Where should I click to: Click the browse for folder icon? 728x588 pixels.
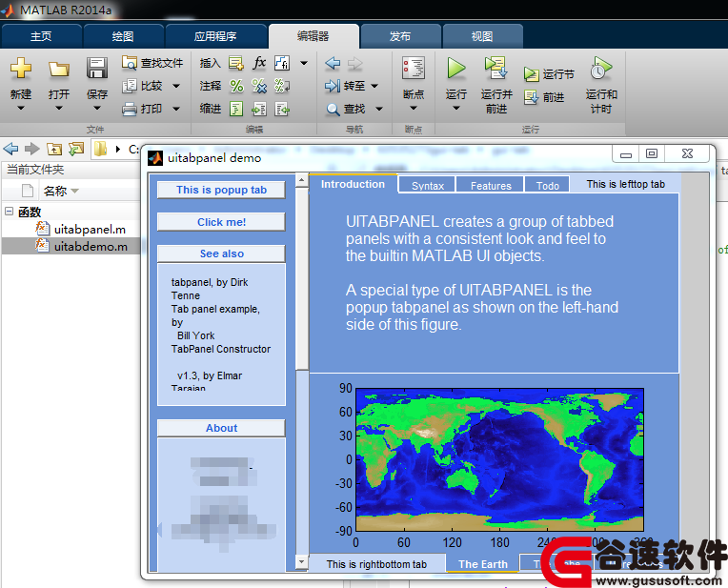click(x=76, y=149)
